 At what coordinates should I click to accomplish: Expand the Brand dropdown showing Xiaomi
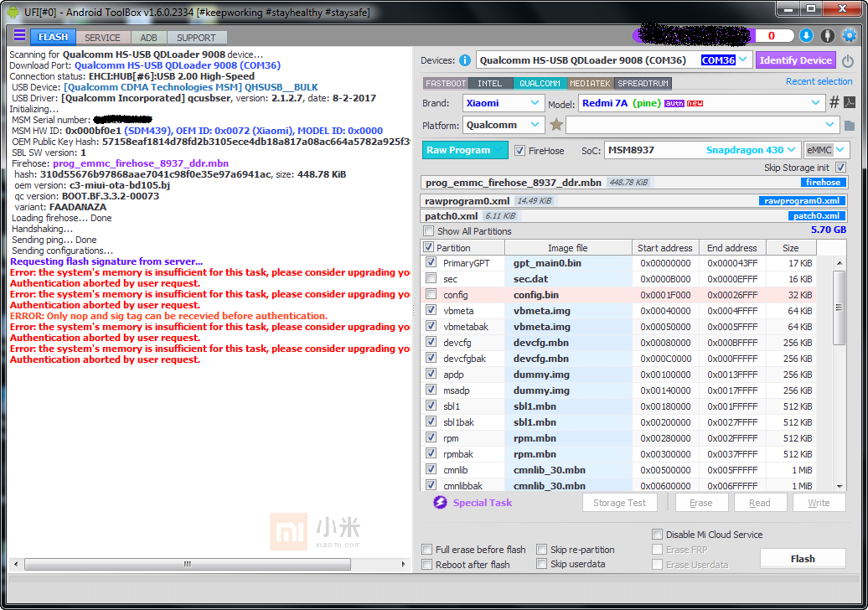click(536, 103)
